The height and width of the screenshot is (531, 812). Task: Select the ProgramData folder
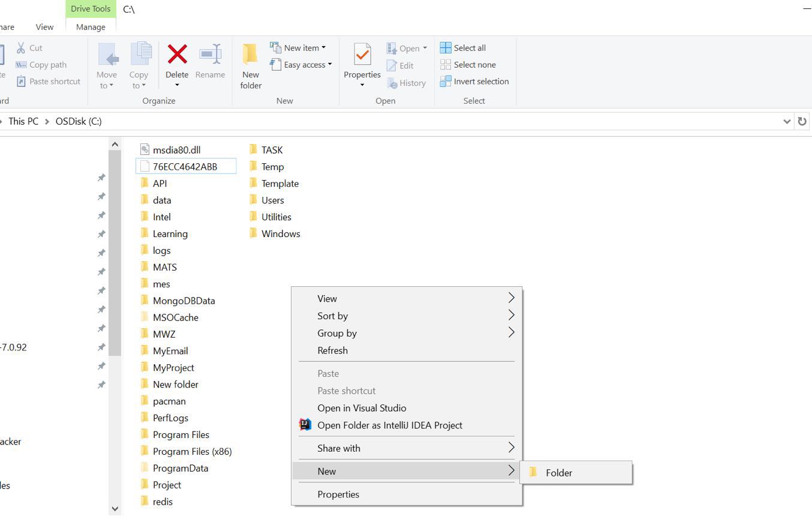(174, 468)
